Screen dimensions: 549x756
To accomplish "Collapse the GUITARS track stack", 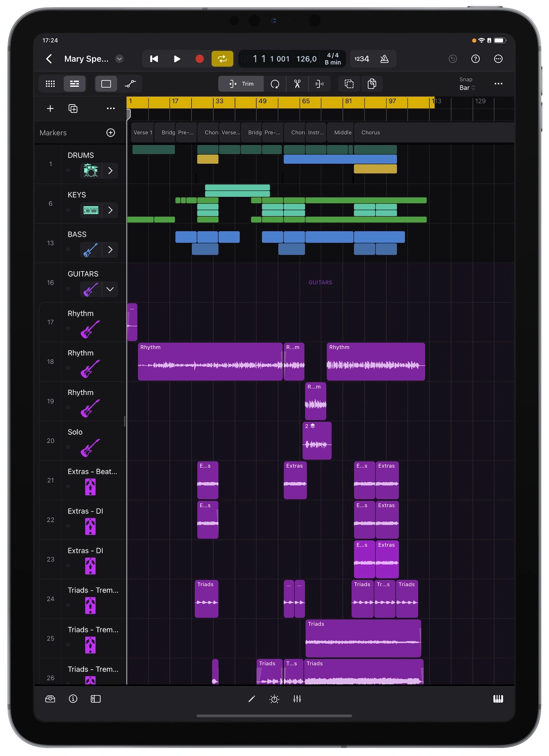I will click(110, 289).
